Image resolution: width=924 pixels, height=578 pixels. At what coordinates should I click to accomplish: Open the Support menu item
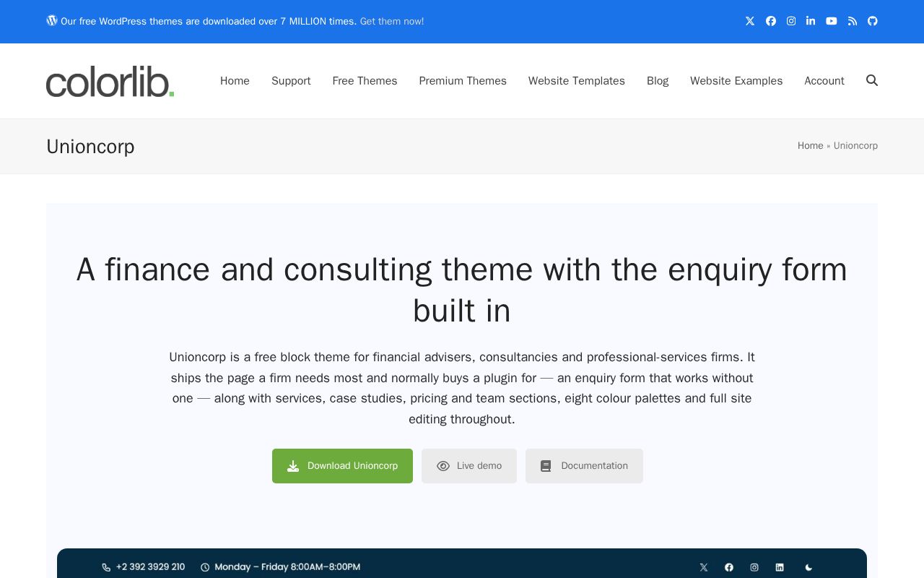click(291, 81)
